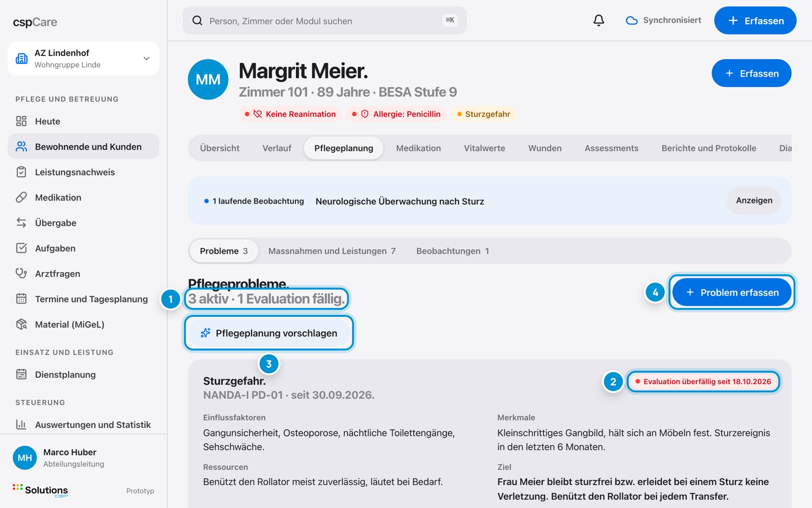The width and height of the screenshot is (812, 508).
Task: Open the Vitalwerte tab
Action: pyautogui.click(x=484, y=148)
